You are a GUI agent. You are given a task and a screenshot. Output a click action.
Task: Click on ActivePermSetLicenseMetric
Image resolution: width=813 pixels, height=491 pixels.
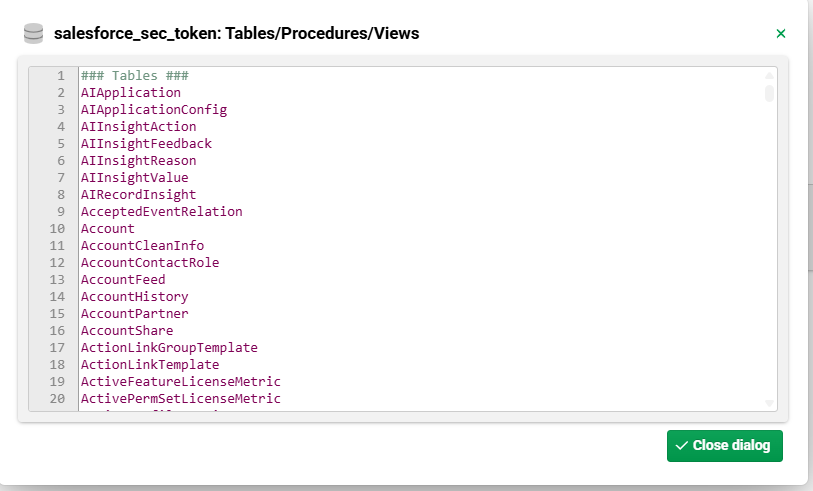tap(181, 399)
